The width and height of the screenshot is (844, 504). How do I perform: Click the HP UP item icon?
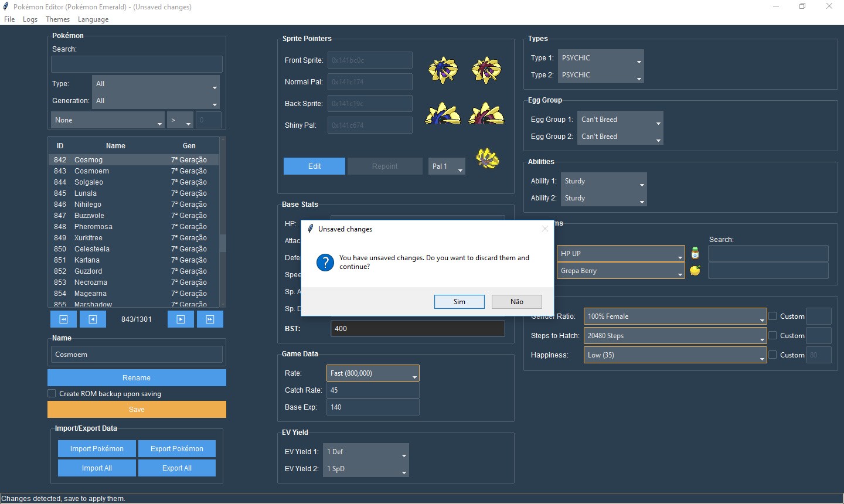(x=695, y=253)
